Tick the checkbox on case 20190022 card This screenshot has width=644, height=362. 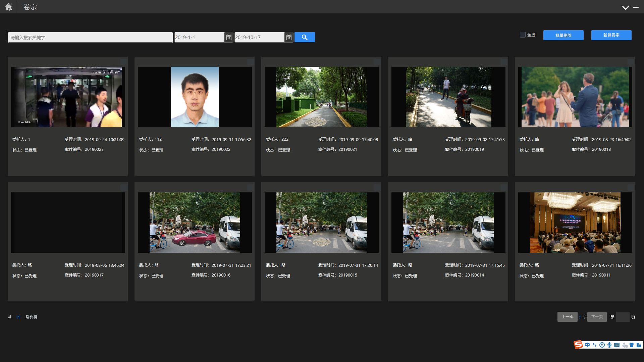click(x=250, y=62)
